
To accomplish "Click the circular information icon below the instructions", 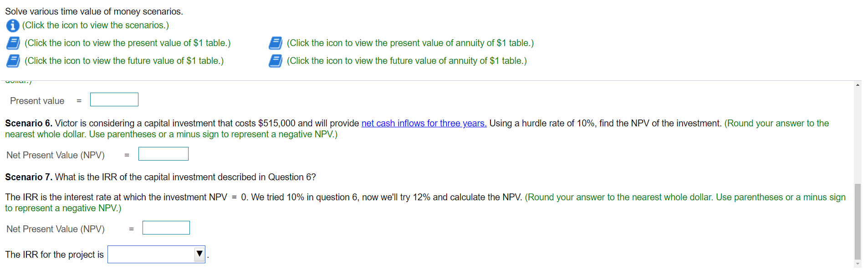I will [12, 26].
